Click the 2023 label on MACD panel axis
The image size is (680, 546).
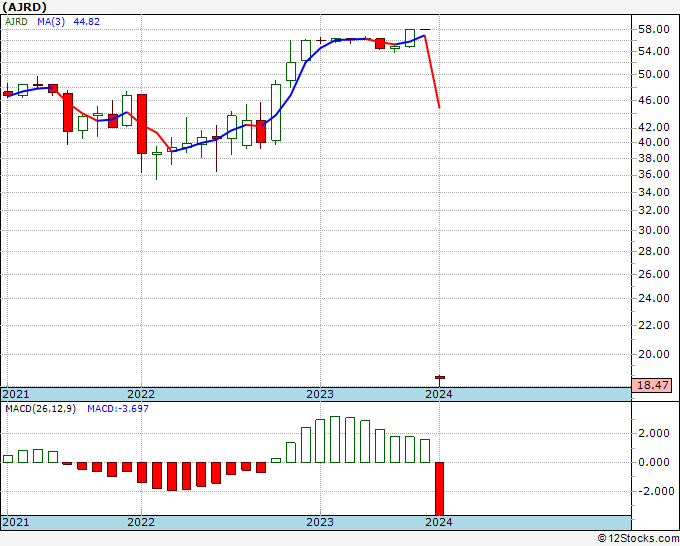320,522
